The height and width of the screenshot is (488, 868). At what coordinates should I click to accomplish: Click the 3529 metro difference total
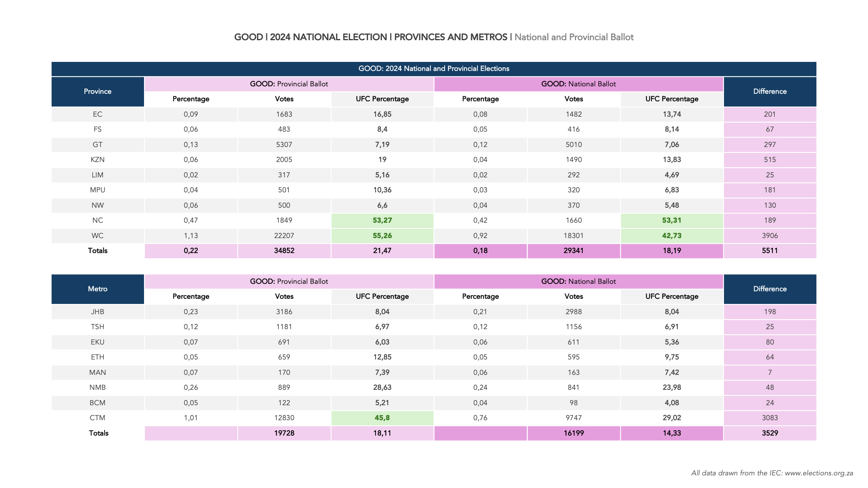pos(769,433)
